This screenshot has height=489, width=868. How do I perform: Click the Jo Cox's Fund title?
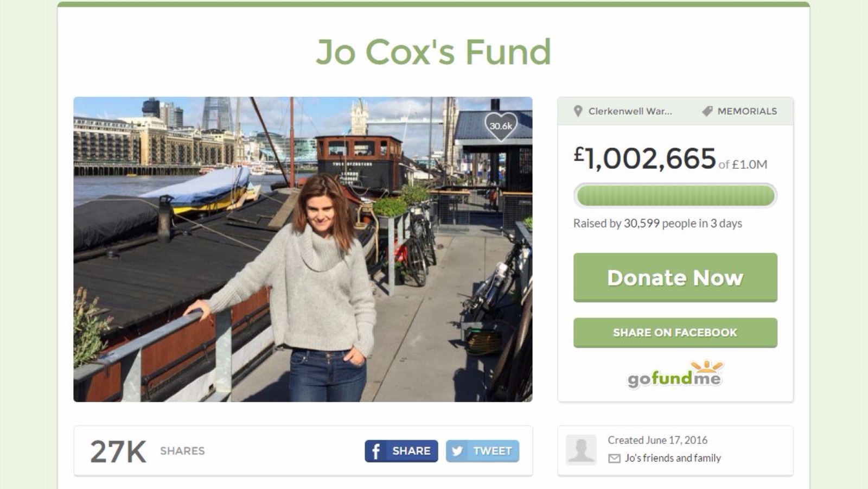[x=433, y=52]
